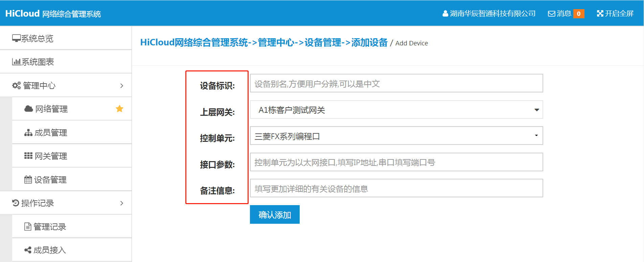Click the monitor icon beside 系统总览
This screenshot has width=644, height=262.
click(16, 38)
